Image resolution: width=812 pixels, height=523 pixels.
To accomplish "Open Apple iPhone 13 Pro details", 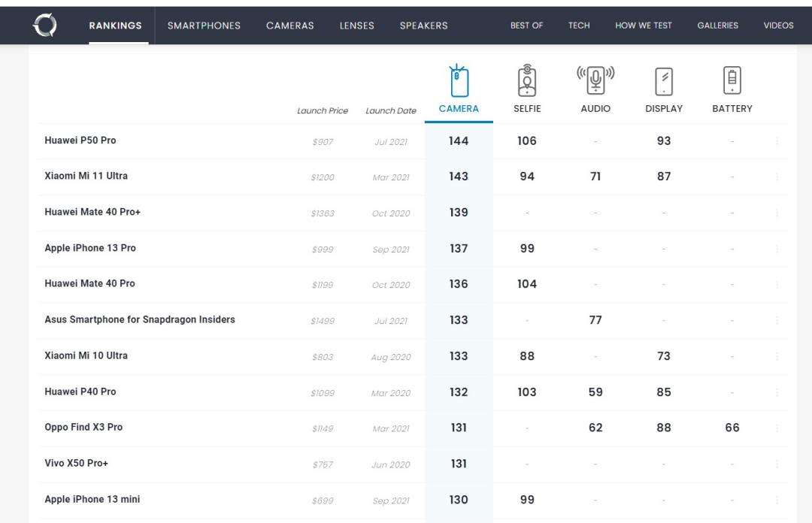I will (90, 248).
